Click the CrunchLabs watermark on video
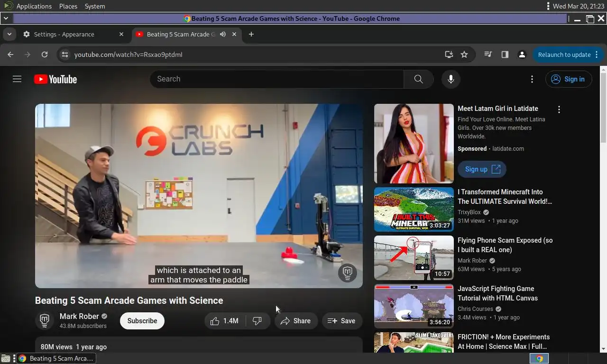The image size is (607, 364). click(x=347, y=273)
